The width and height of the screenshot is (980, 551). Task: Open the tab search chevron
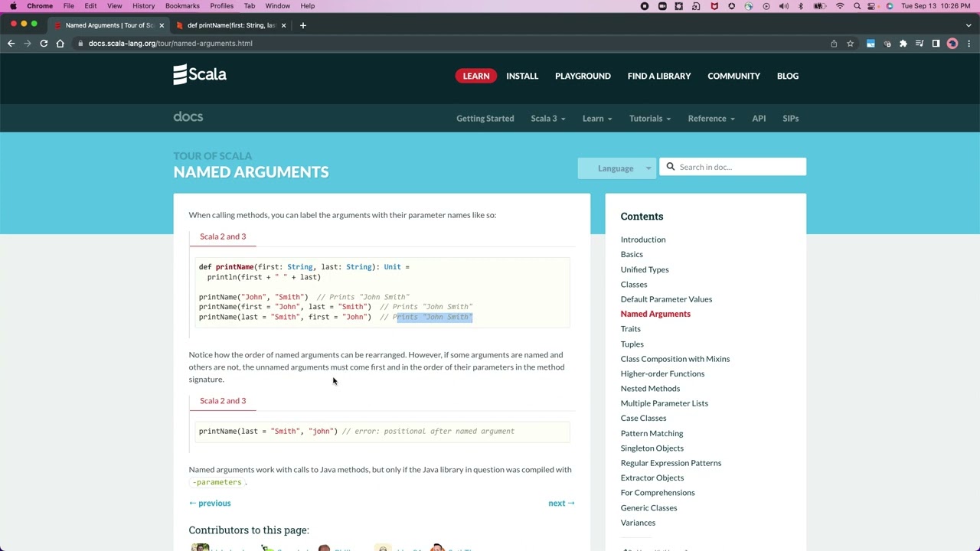(x=969, y=25)
